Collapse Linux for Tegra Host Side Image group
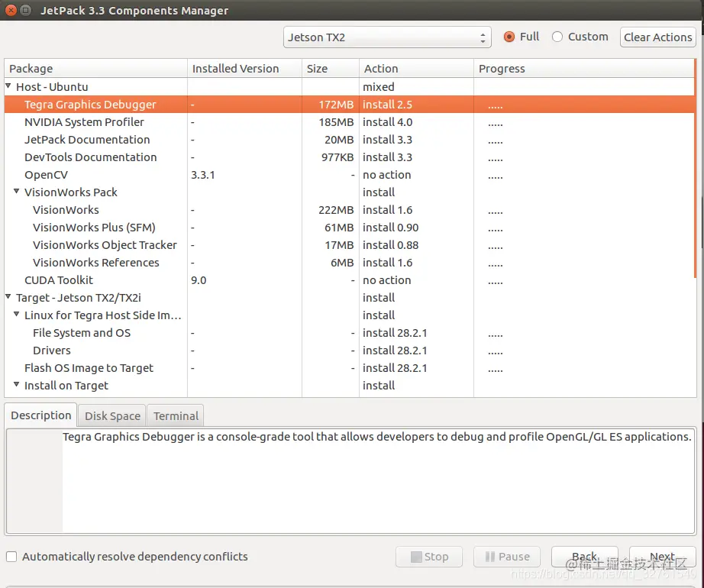 (x=17, y=314)
